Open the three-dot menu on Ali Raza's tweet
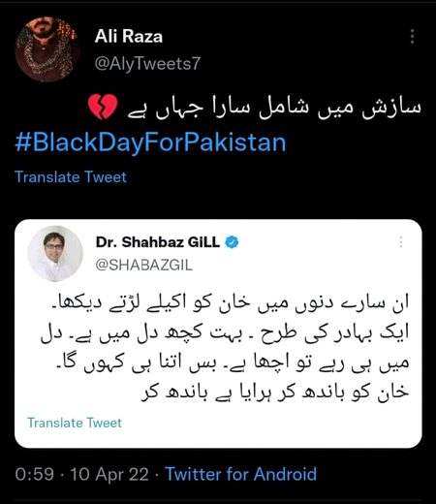The height and width of the screenshot is (504, 436). [x=412, y=36]
